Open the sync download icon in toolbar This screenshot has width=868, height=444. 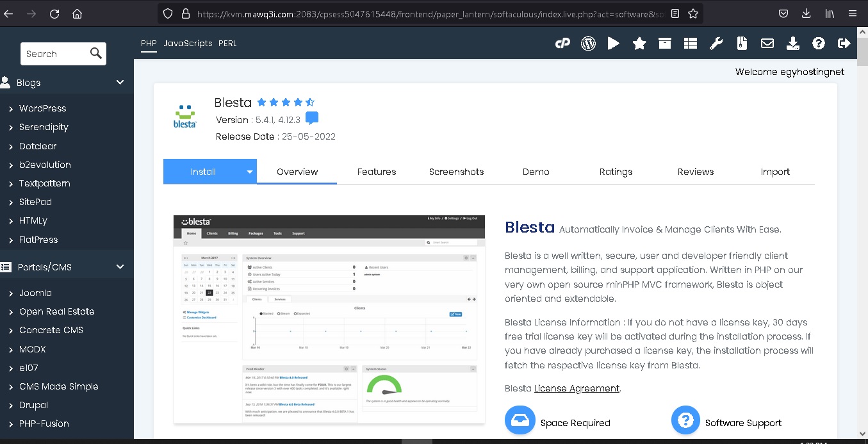(x=793, y=44)
